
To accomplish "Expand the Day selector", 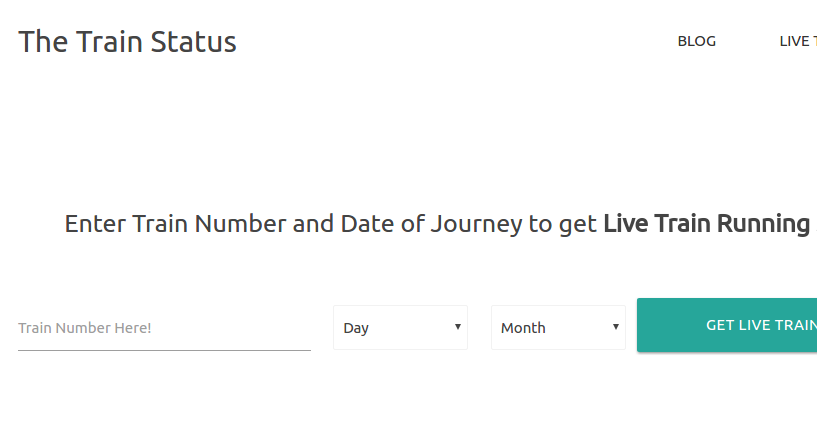I will (400, 327).
